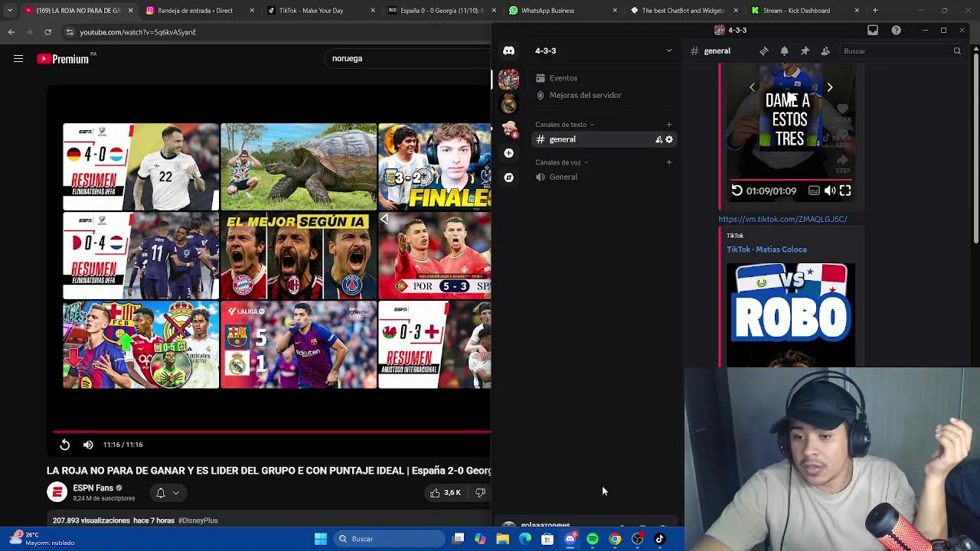The image size is (980, 551).
Task: Open the ROBO TikTok thumbnail
Action: click(x=791, y=315)
